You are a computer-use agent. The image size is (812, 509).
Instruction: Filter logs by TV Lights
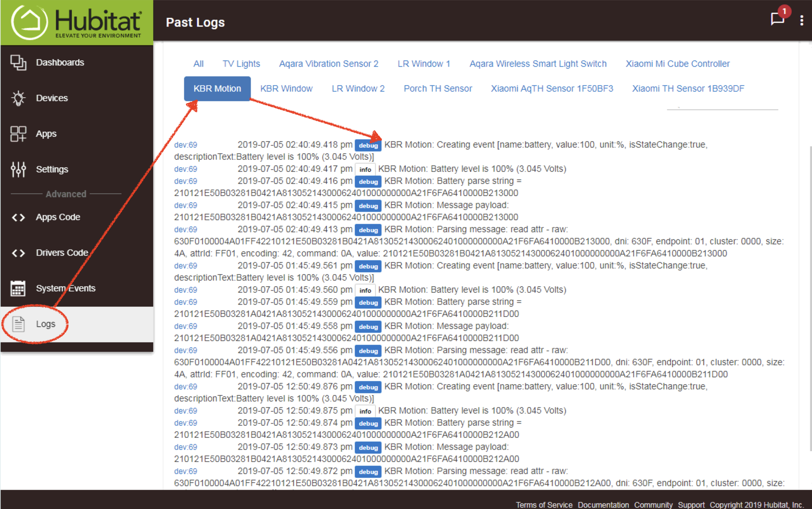241,64
